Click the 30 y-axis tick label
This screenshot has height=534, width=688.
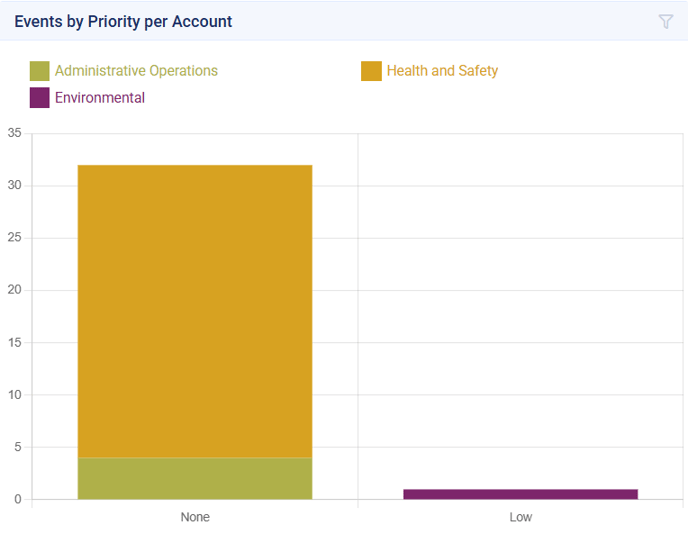pos(14,186)
